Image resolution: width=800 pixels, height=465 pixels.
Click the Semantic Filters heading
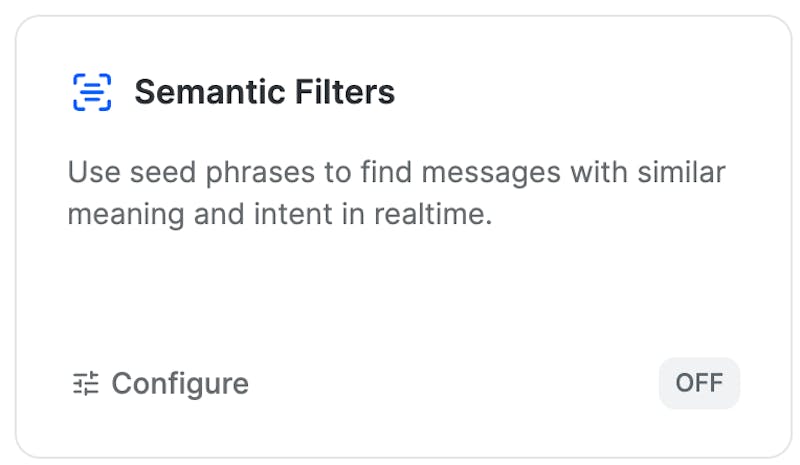tap(264, 92)
